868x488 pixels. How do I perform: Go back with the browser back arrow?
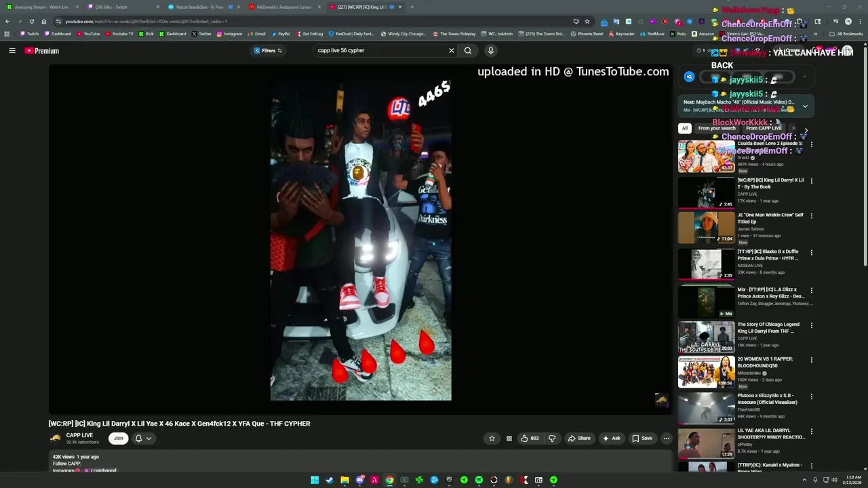[x=7, y=21]
